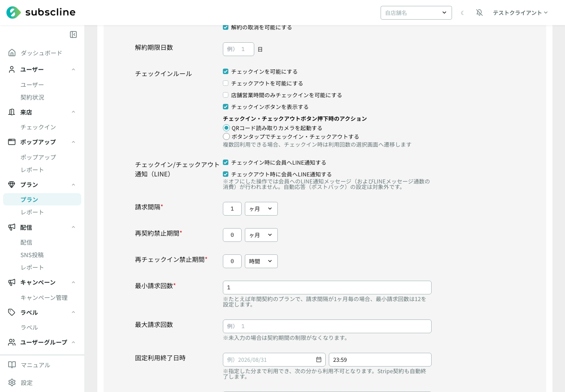The height and width of the screenshot is (392, 565).
Task: Enable 店舗営業時間のみチェックイン checkbox
Action: [226, 95]
